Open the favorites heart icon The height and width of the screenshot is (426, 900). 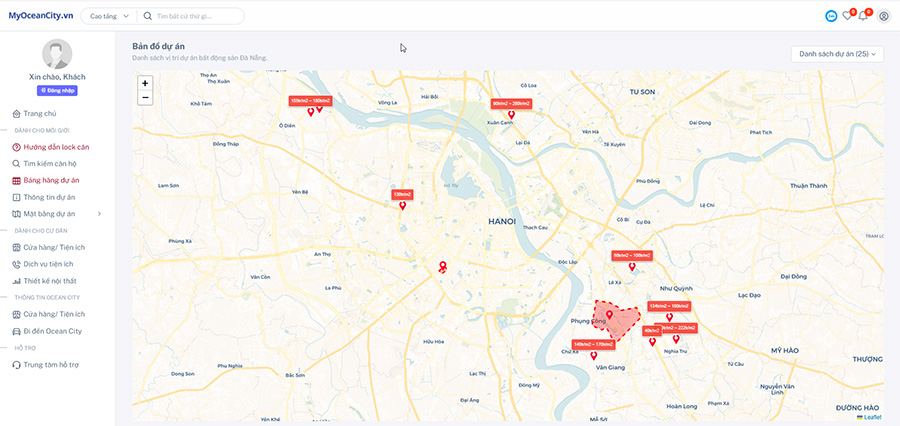[x=847, y=16]
